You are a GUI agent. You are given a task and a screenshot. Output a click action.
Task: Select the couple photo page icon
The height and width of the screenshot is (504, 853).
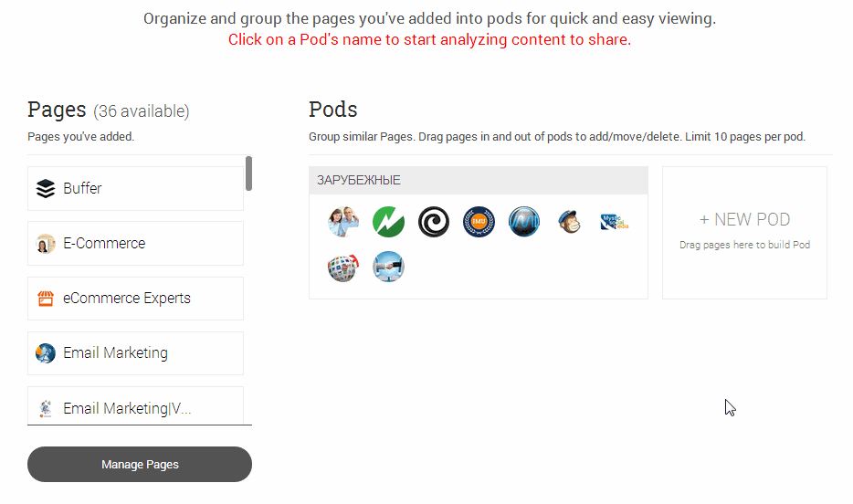[343, 222]
